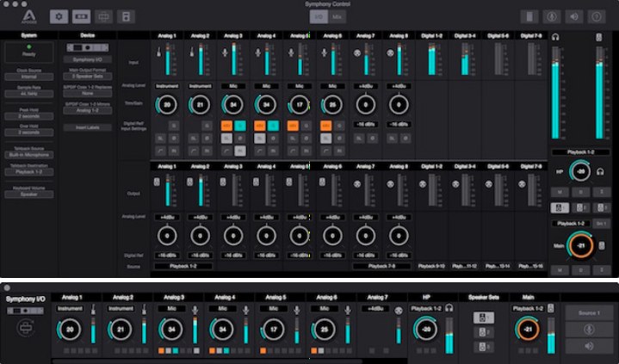Click the microphone icon on Analog 6 input
The height and width of the screenshot is (364, 619).
click(x=324, y=52)
